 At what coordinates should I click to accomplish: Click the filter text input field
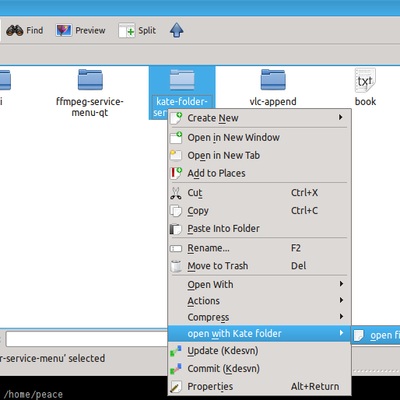click(87, 339)
